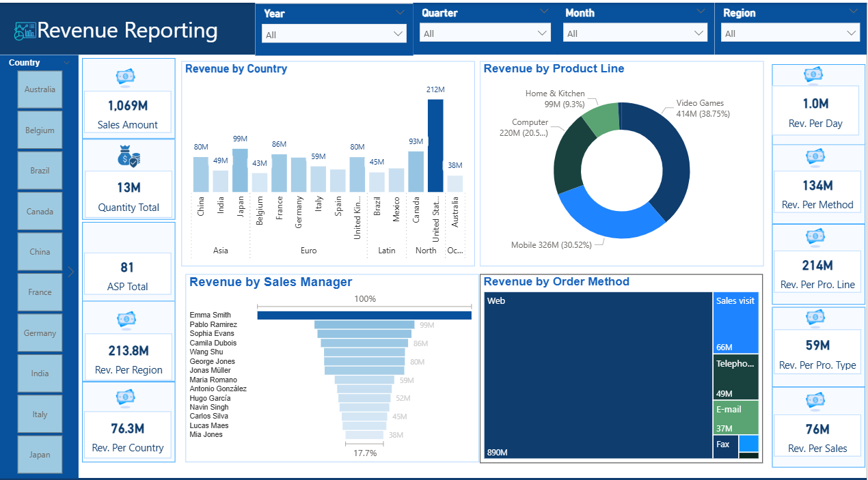
Task: Click the money bag icon above Quantity Total
Action: point(128,158)
